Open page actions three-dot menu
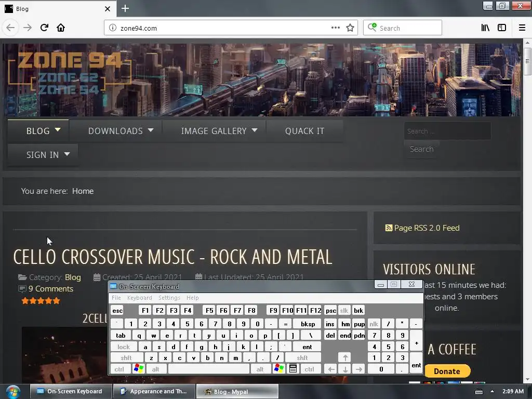This screenshot has height=399, width=532. pos(335,28)
